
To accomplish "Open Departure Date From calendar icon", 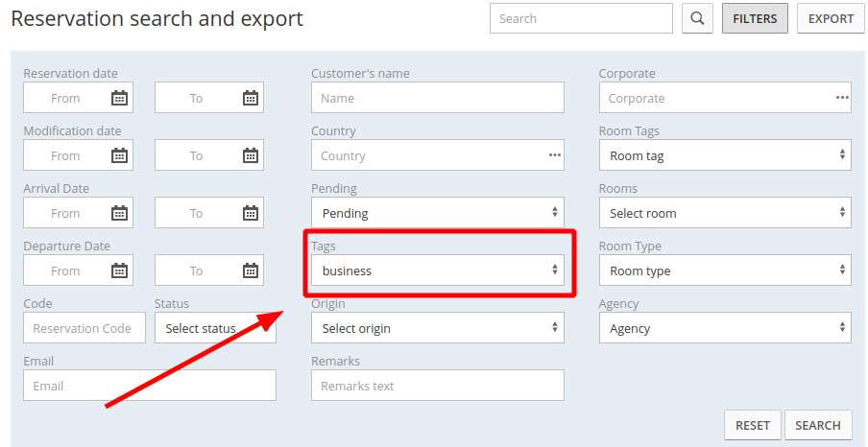I will (x=120, y=271).
